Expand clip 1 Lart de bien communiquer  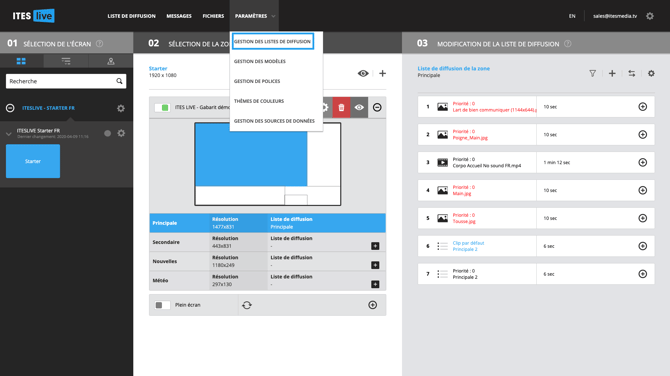[x=643, y=107]
